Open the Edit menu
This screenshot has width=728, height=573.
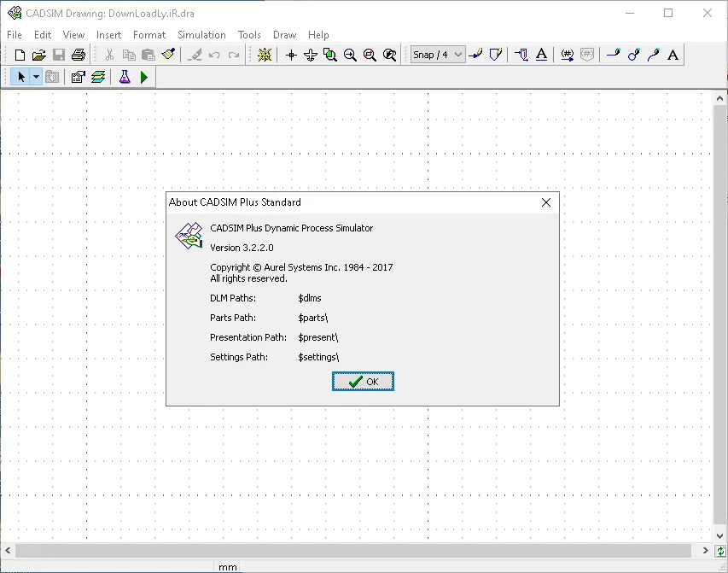43,35
